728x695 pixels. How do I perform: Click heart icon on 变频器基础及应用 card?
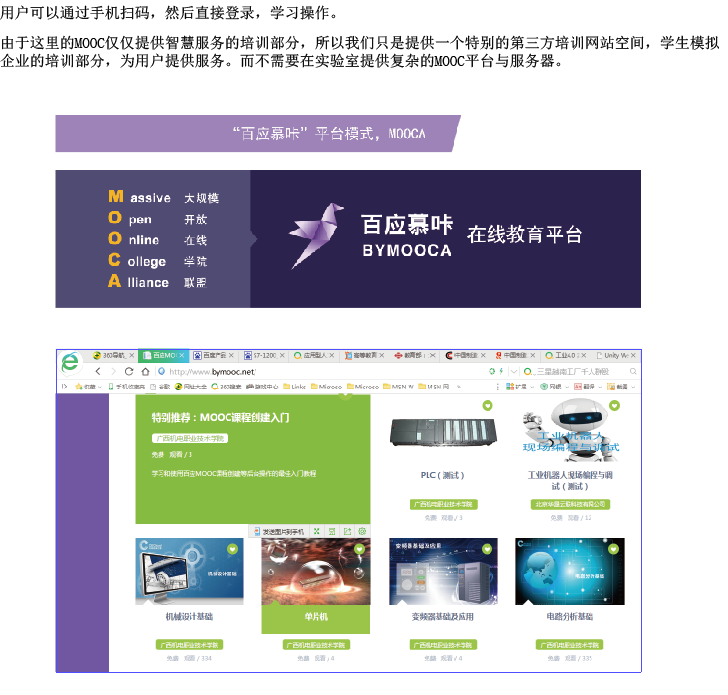click(487, 549)
